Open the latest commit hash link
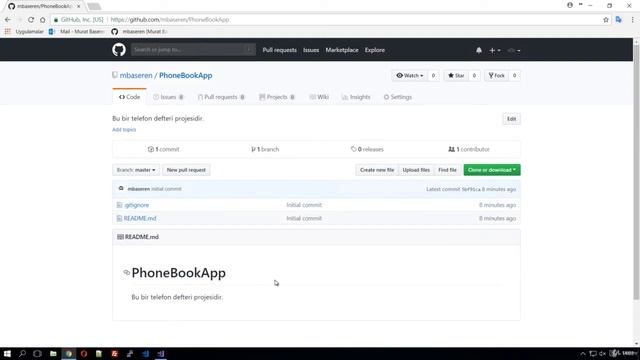Image resolution: width=640 pixels, height=360 pixels. (471, 189)
